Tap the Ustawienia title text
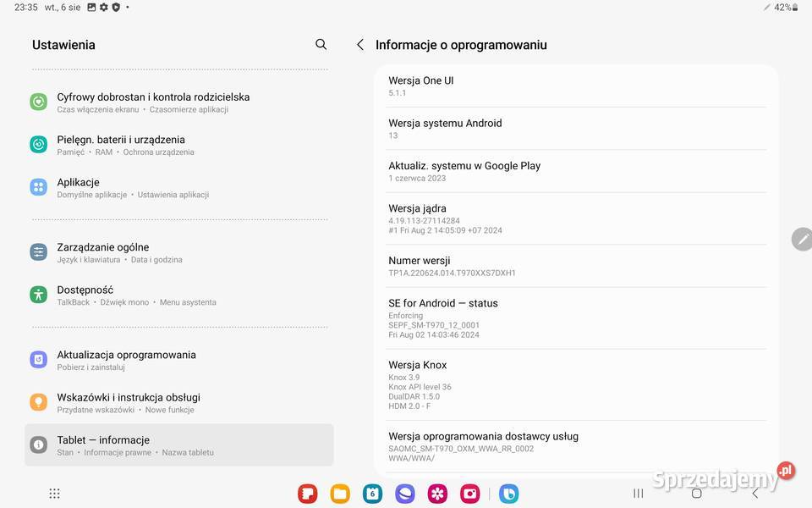The image size is (812, 508). (63, 45)
